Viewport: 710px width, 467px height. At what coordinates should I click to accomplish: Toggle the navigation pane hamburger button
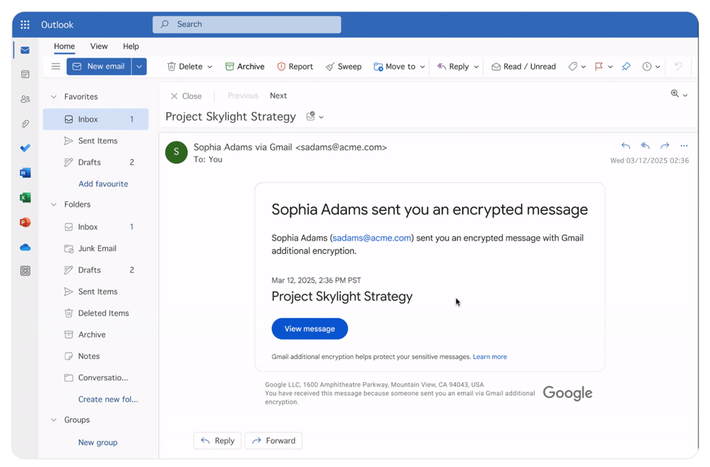click(x=56, y=67)
